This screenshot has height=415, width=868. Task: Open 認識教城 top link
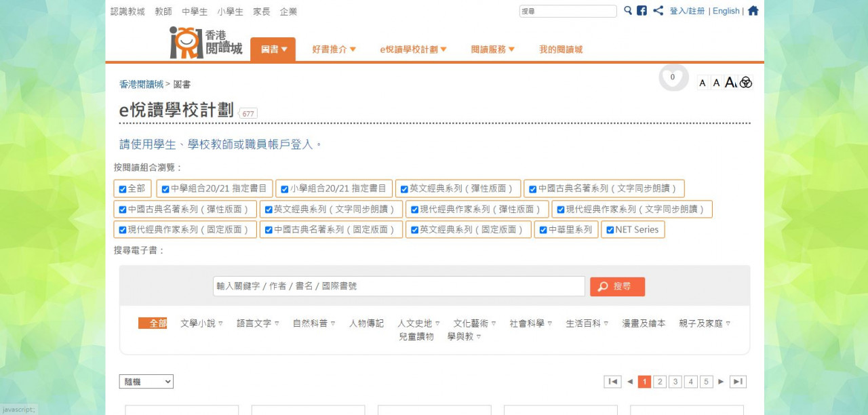[x=127, y=12]
